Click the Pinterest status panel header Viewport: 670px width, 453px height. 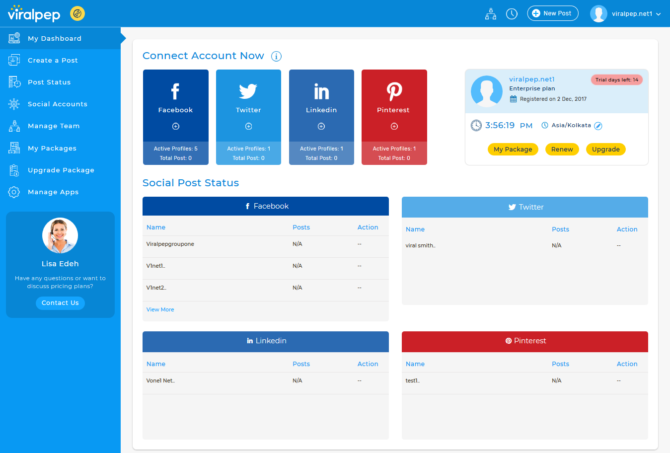(525, 341)
